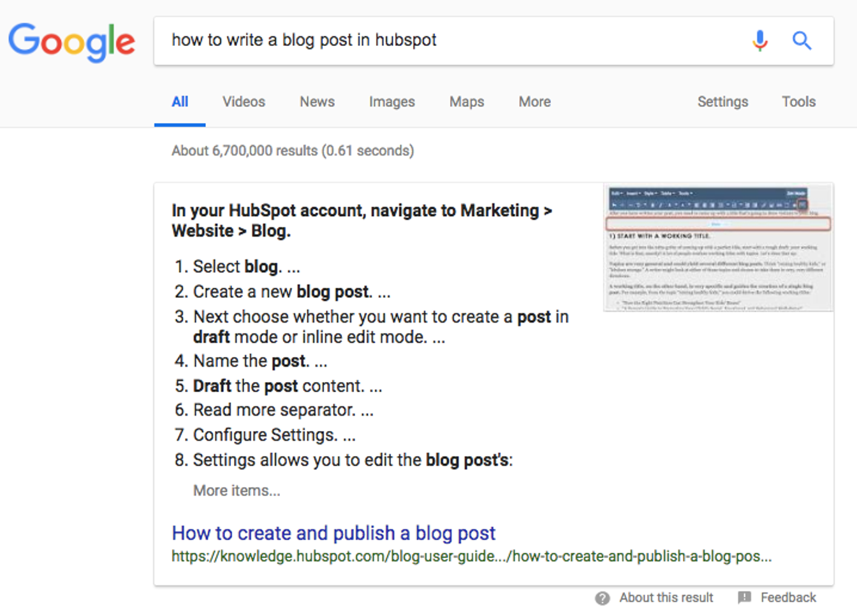Click list item Configure Settings
857x616 pixels.
point(265,436)
